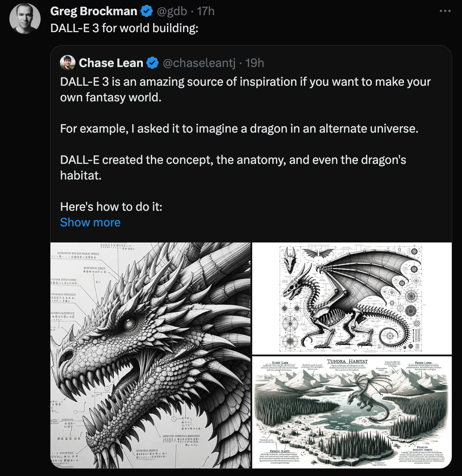Open the dragon skeleton anatomy image
The width and height of the screenshot is (462, 476).
[x=352, y=298]
